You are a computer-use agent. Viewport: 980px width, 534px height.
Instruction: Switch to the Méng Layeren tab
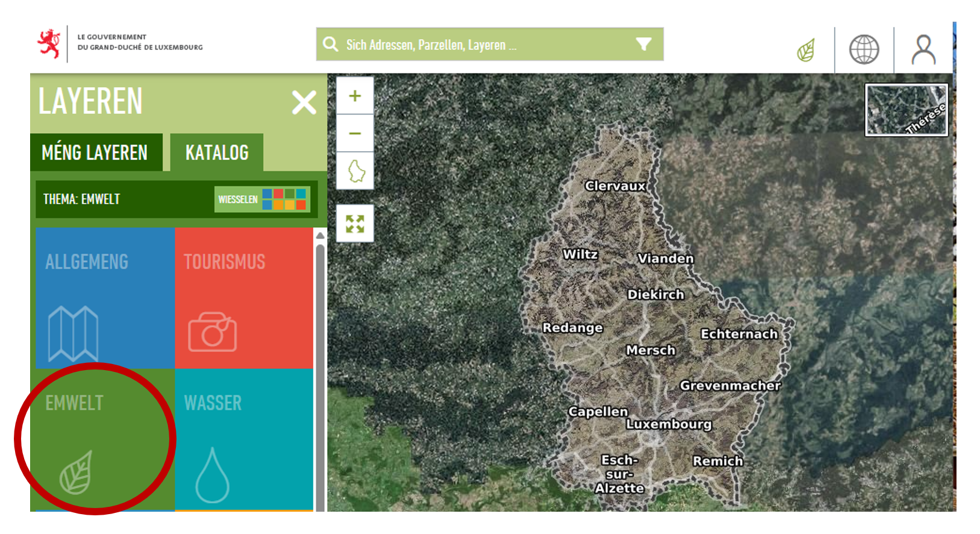[95, 153]
